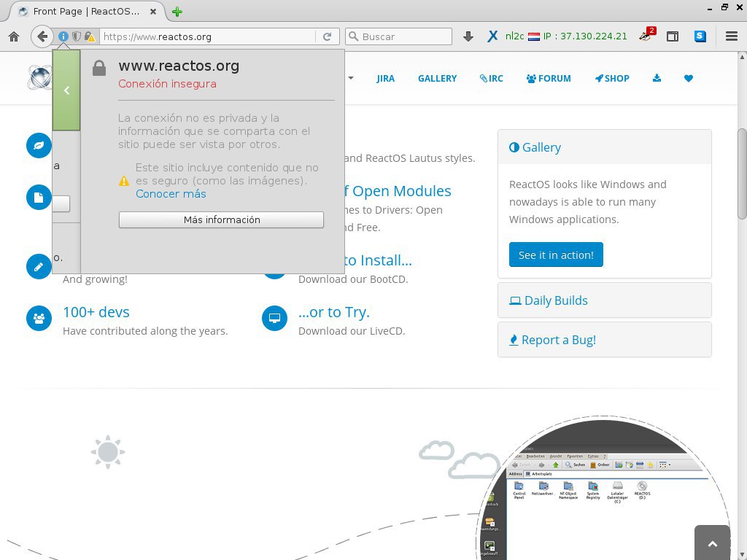Click in the Buscar search box
Image resolution: width=747 pixels, height=560 pixels.
pyautogui.click(x=399, y=36)
